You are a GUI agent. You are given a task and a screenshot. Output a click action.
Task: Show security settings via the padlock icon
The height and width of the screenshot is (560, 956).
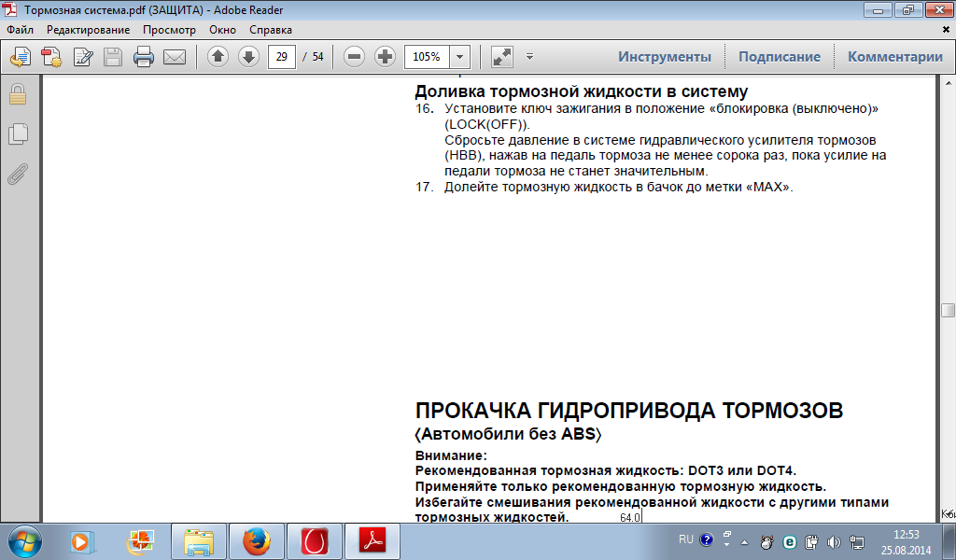(18, 94)
